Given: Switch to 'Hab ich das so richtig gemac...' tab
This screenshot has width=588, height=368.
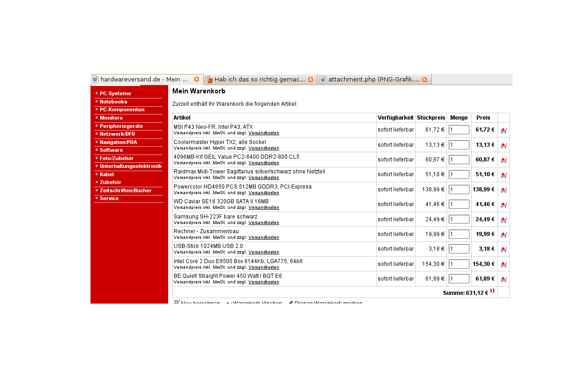Looking at the screenshot, I should pos(260,80).
